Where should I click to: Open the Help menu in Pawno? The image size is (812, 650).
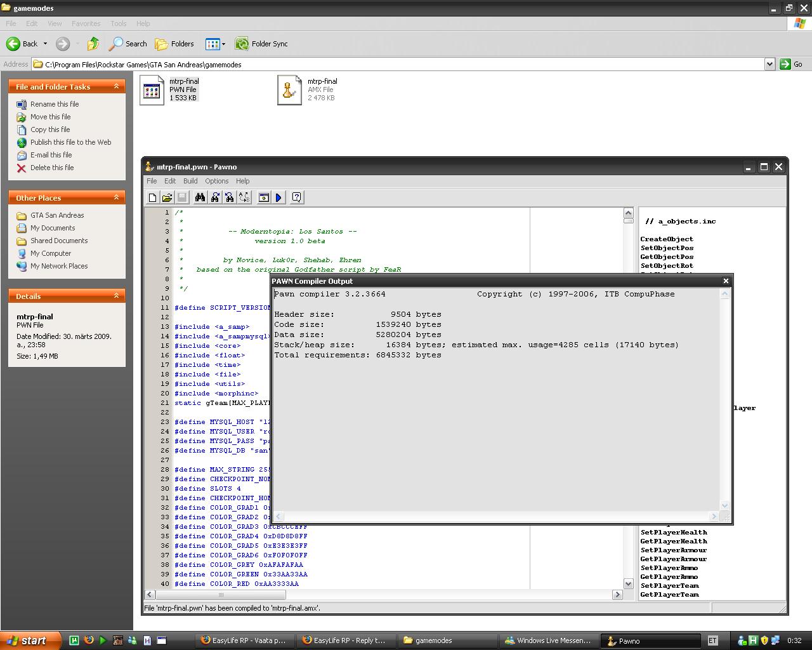click(x=243, y=181)
